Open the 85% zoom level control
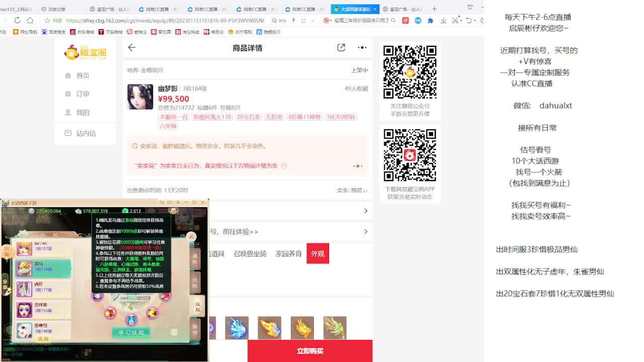This screenshot has width=644, height=362. coord(280,21)
